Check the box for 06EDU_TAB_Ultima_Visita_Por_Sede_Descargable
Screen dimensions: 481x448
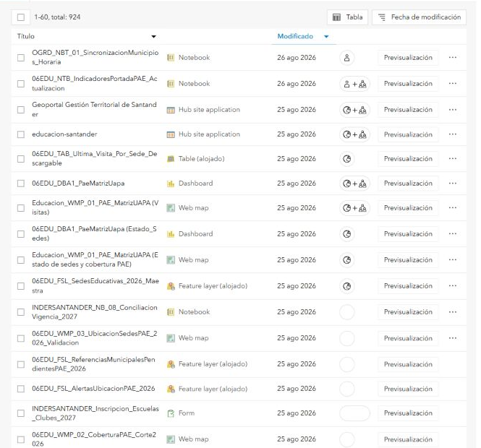click(21, 159)
